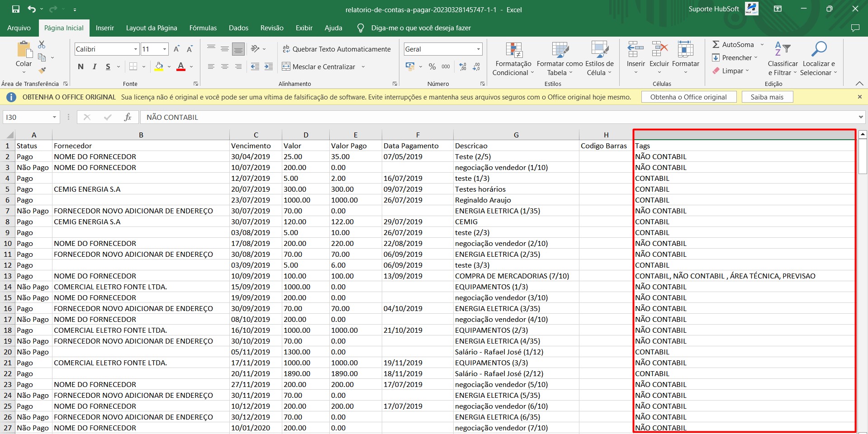Image resolution: width=868 pixels, height=434 pixels.
Task: Click Localizar e Selecionar magnifier icon
Action: tap(819, 49)
